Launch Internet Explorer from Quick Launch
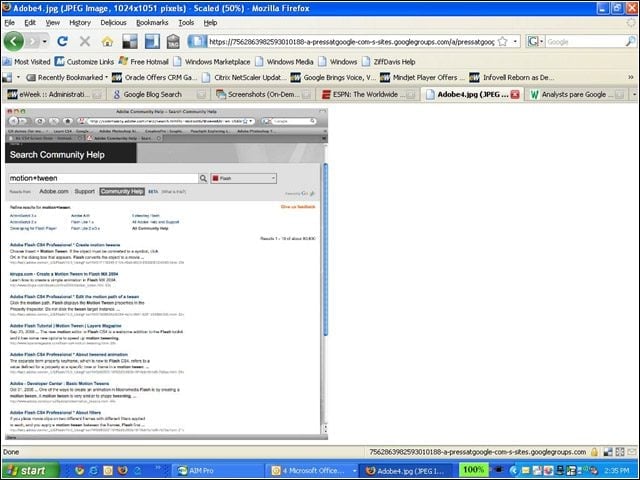Screen dimensions: 640x480 coord(93,471)
